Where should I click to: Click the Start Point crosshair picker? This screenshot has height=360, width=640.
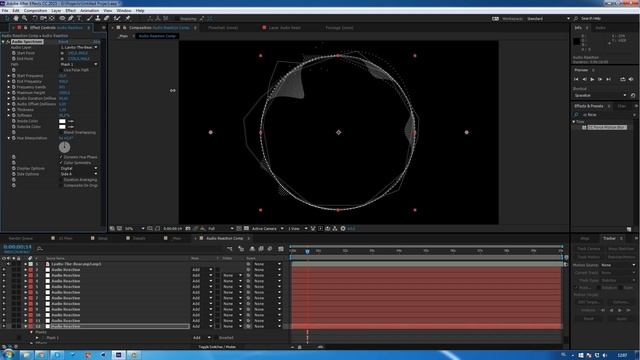tap(62, 53)
